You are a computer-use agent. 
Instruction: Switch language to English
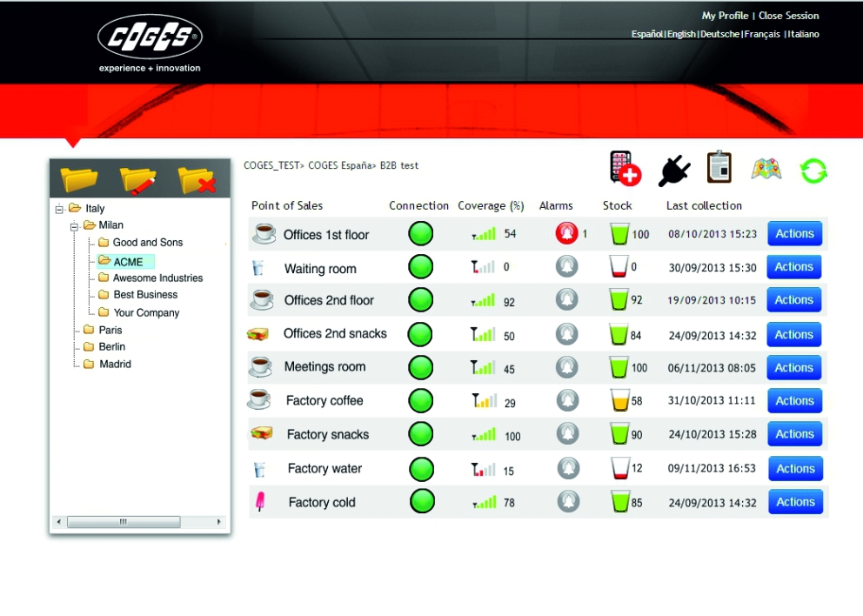click(x=681, y=35)
